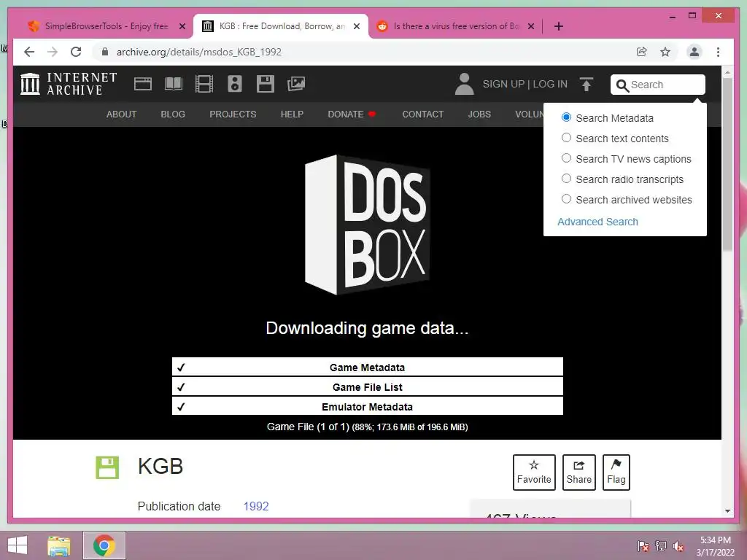
Task: Click the lock icon in the address bar
Action: (105, 52)
